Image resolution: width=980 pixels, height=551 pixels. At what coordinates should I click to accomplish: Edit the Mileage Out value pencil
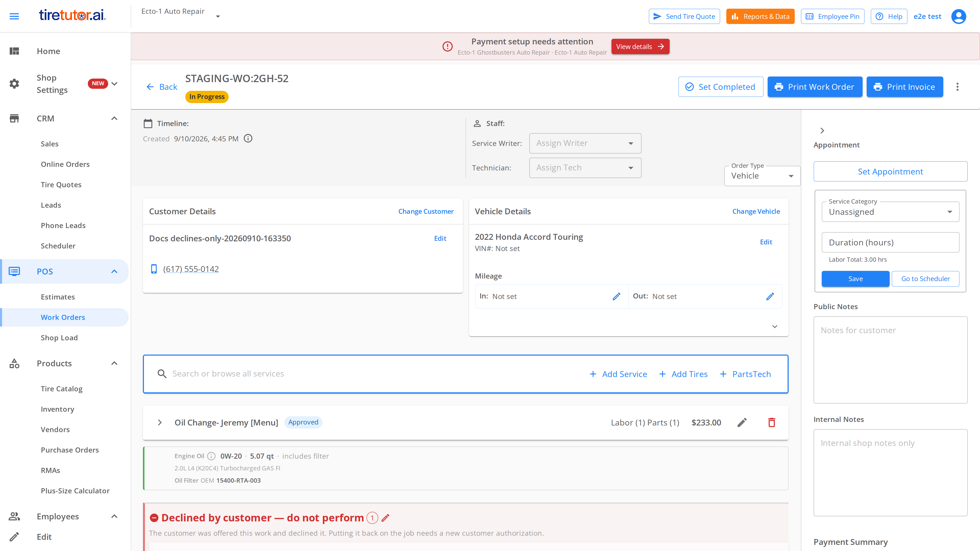click(770, 296)
